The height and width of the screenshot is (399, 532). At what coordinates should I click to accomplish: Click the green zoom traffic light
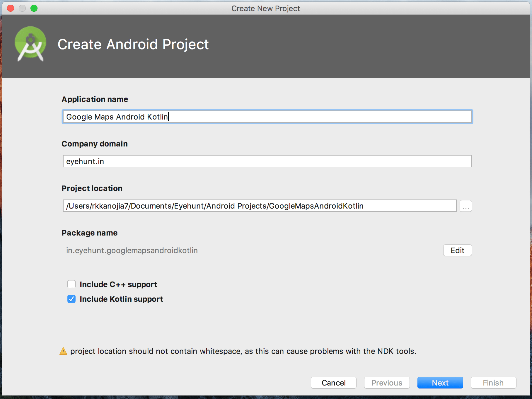point(34,8)
